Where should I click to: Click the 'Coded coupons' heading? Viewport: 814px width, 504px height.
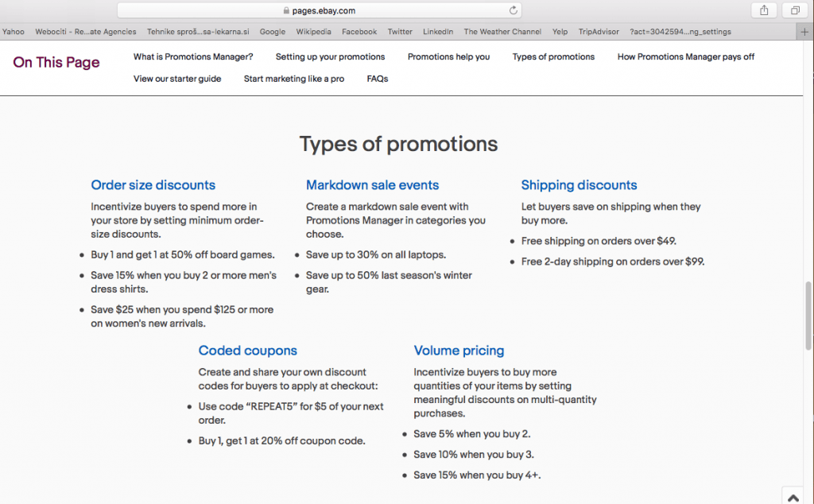(x=247, y=351)
